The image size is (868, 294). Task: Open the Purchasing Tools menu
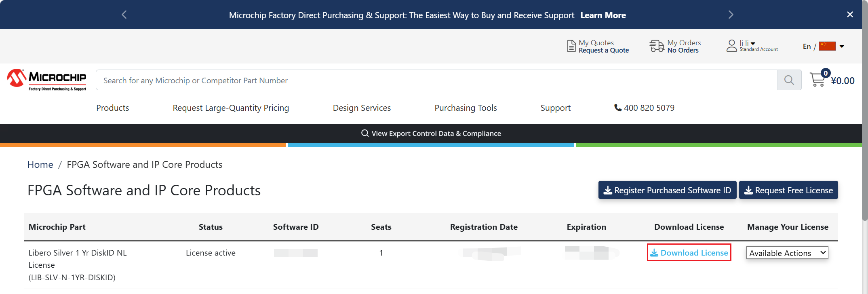point(466,108)
